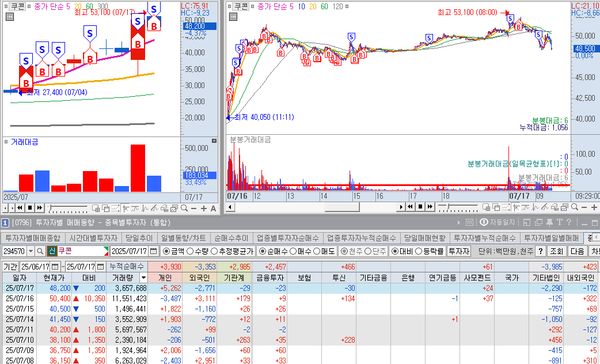Switch to 당일추이 tab
600x364 pixels.
(x=139, y=238)
